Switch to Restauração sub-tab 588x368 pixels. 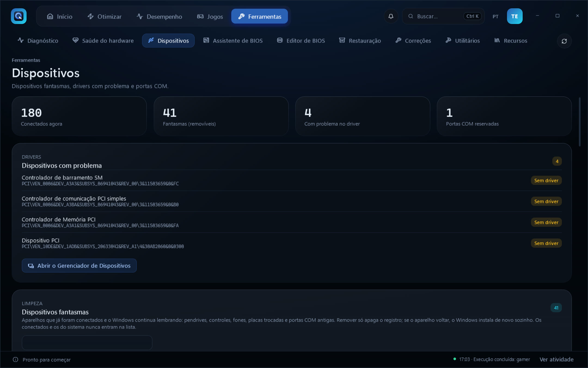tap(360, 41)
